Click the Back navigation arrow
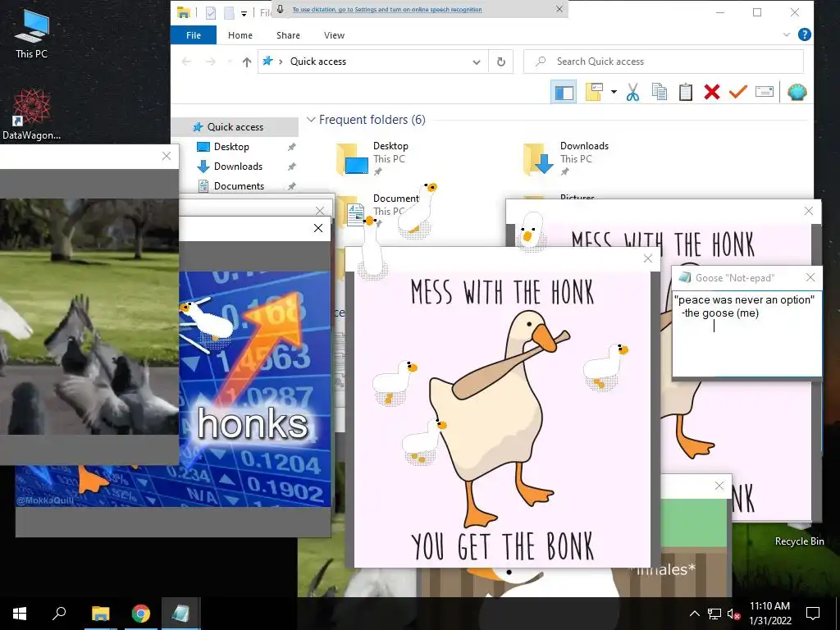This screenshot has width=840, height=630. 186,62
